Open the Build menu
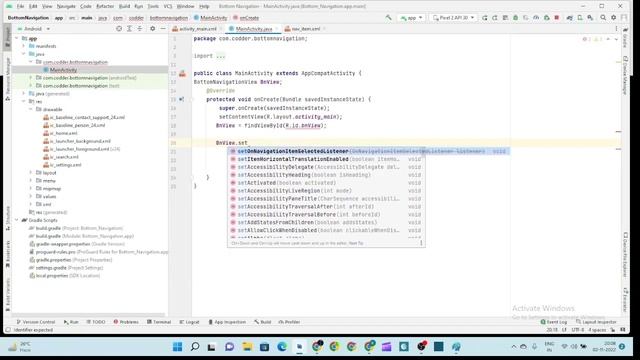The height and width of the screenshot is (360, 640). 124,6
